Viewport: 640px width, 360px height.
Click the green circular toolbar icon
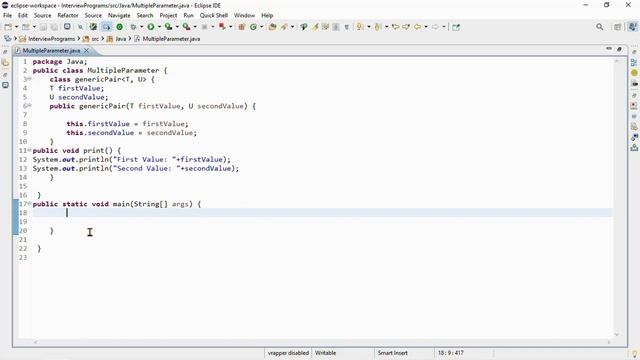coord(120,27)
